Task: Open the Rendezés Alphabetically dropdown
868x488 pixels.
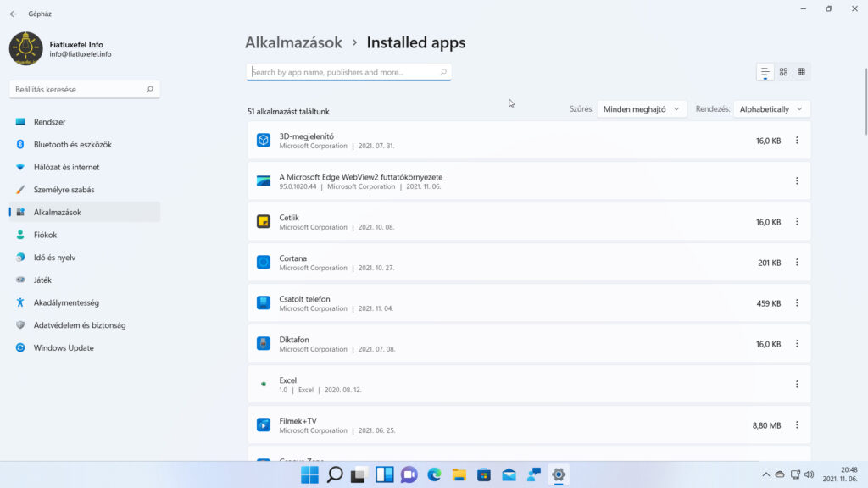Action: pyautogui.click(x=771, y=109)
